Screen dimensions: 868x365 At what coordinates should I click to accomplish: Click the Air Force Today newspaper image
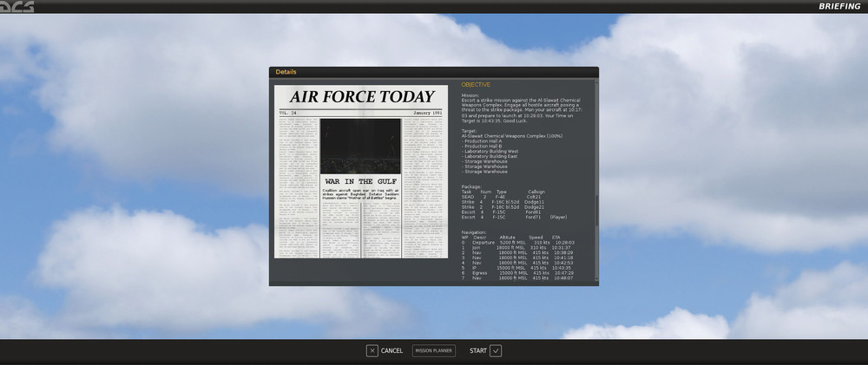pyautogui.click(x=361, y=172)
